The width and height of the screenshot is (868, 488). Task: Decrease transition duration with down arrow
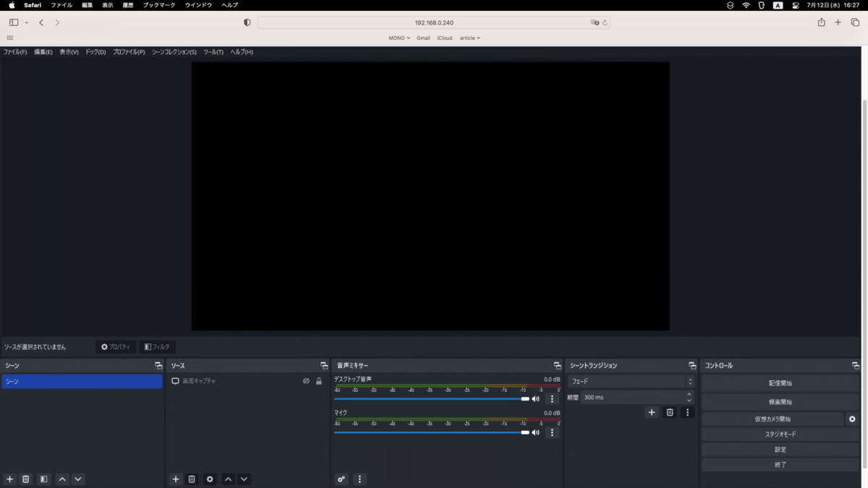click(689, 401)
